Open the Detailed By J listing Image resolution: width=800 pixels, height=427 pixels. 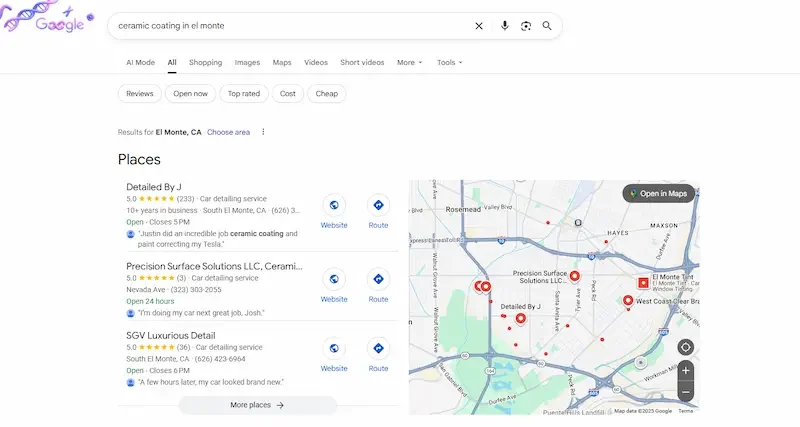tap(154, 187)
